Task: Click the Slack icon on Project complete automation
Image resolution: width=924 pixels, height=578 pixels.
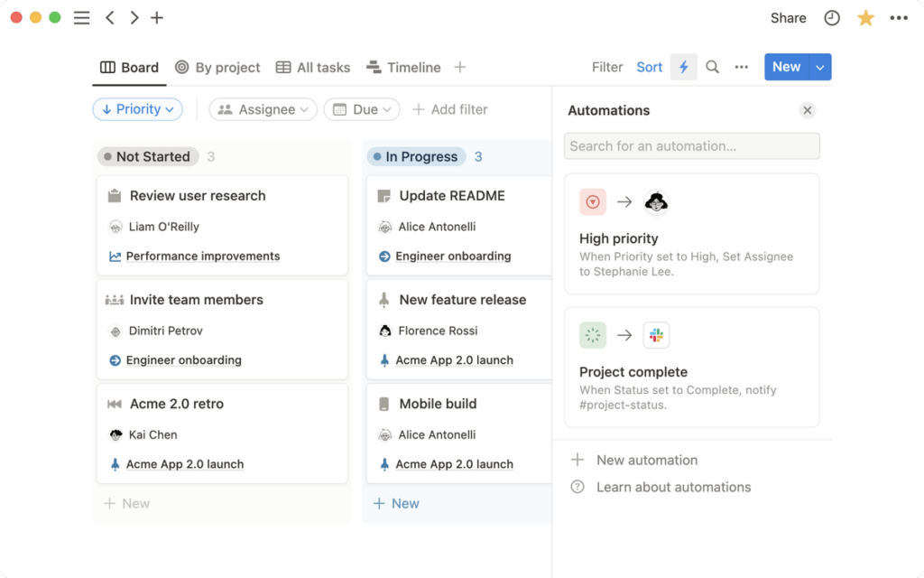Action: (656, 335)
